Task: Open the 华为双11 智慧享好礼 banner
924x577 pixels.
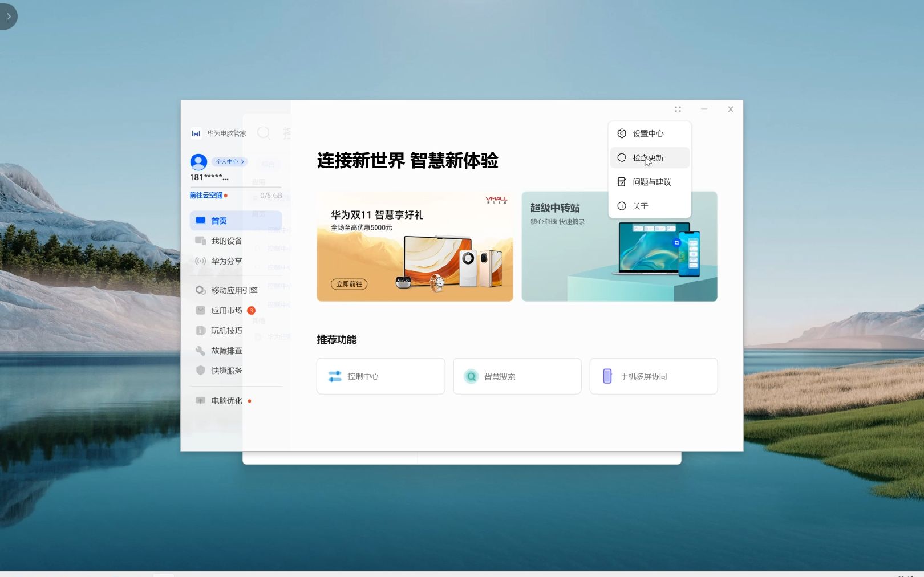Action: [x=415, y=246]
